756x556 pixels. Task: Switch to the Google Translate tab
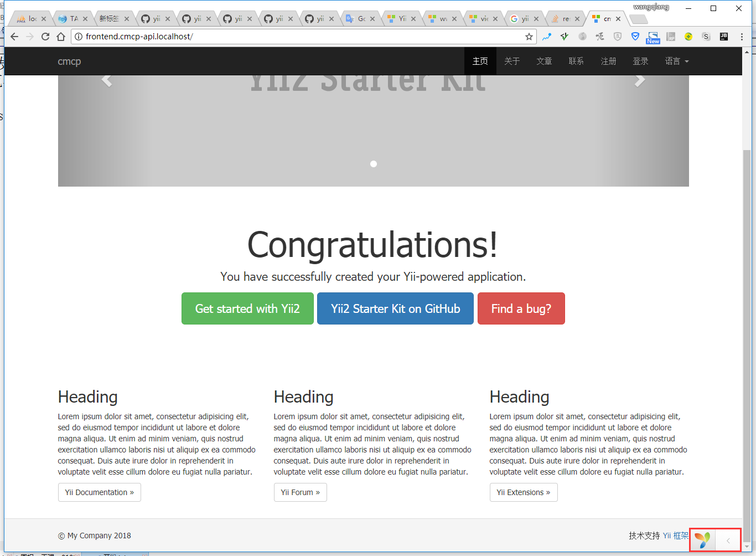tap(356, 19)
